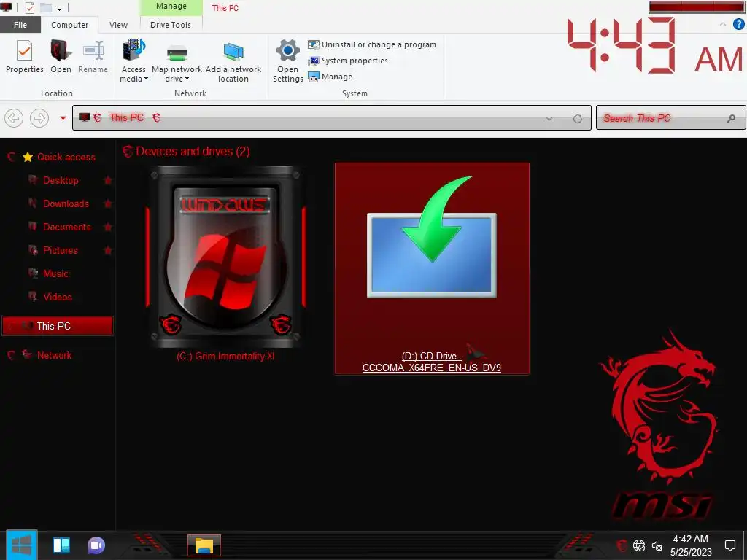
Task: Open the Windows Start button
Action: pos(21,545)
